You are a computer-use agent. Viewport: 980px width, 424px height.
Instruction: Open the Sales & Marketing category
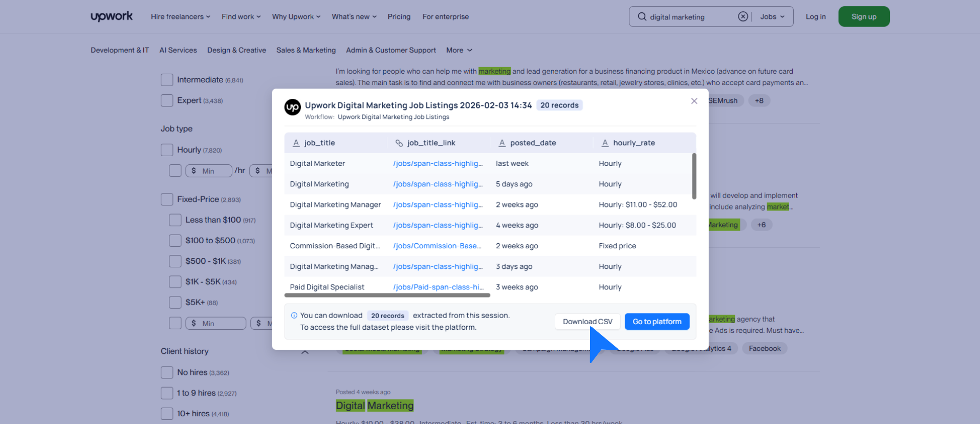[x=306, y=50]
